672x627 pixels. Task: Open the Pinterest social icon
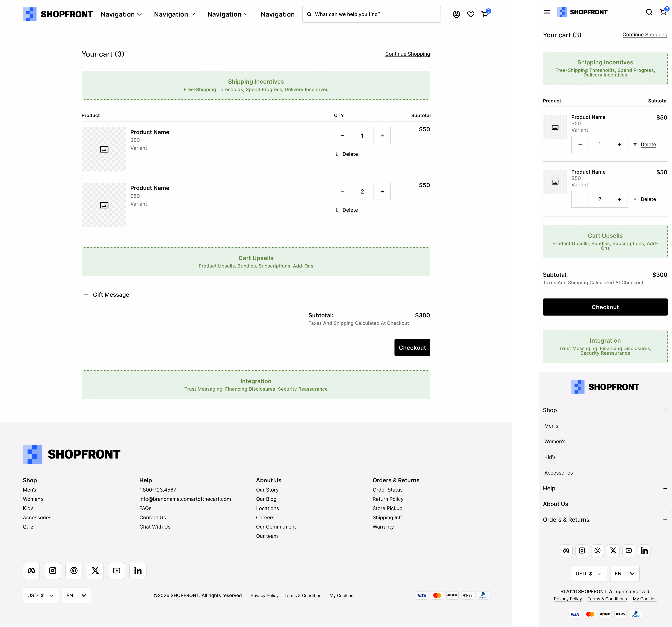pyautogui.click(x=74, y=570)
